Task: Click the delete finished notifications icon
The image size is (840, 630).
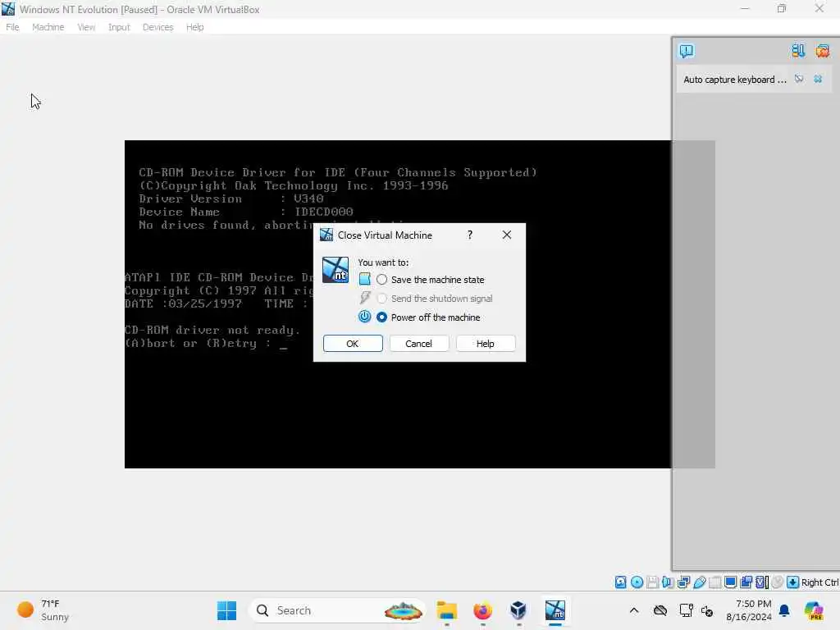Action: point(822,51)
